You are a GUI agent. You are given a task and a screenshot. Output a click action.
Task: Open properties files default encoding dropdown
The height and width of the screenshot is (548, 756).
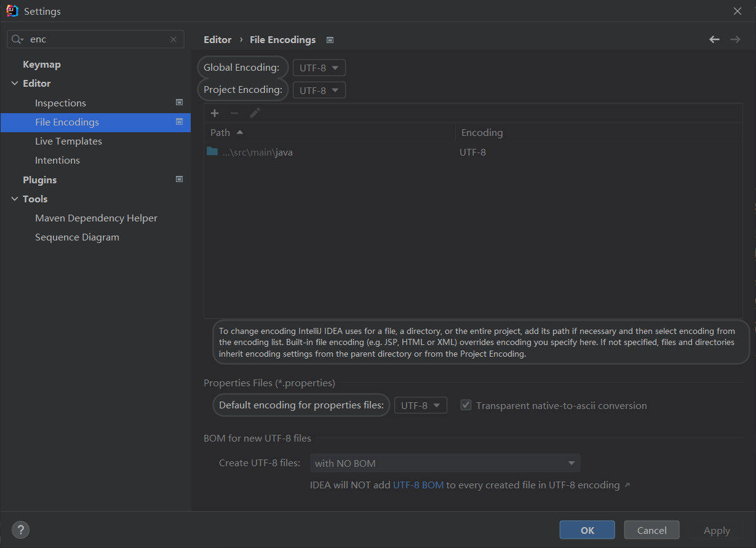pos(420,405)
